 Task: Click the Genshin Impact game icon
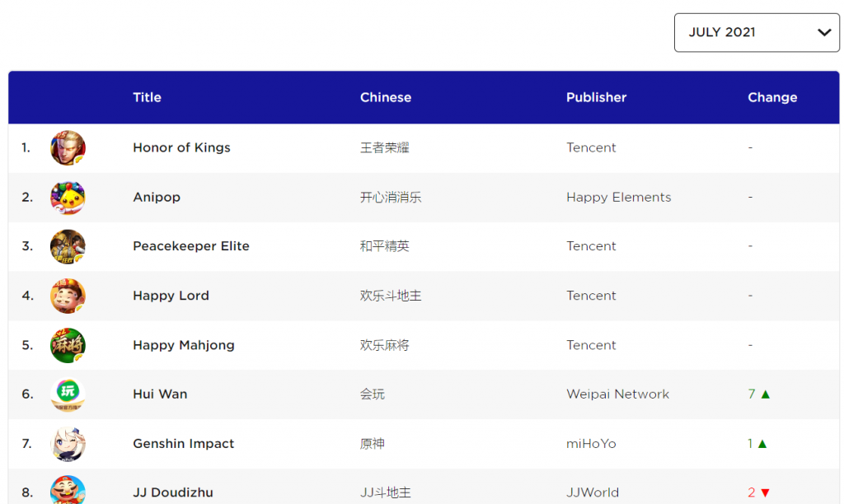click(68, 444)
